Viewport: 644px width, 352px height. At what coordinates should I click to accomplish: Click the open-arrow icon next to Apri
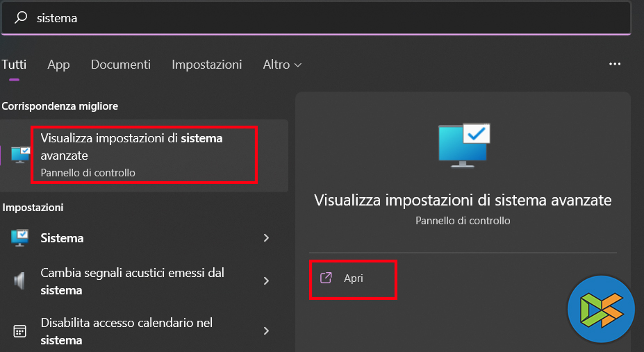coord(326,278)
